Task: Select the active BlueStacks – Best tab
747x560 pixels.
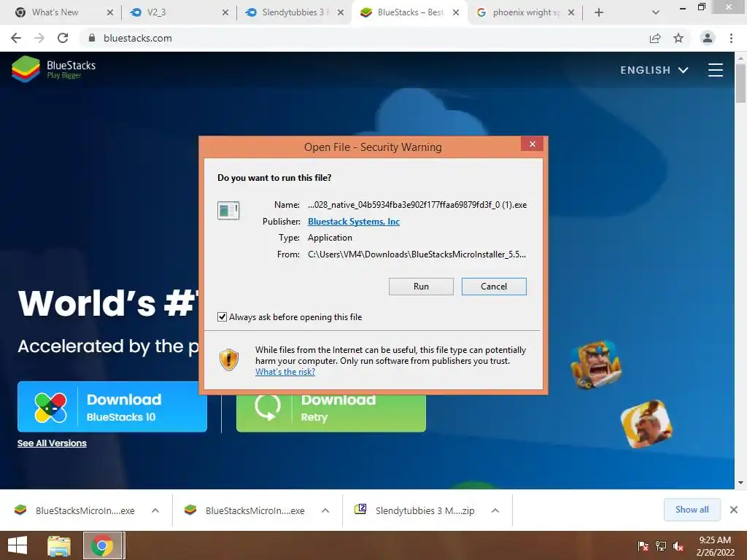Action: pos(410,12)
